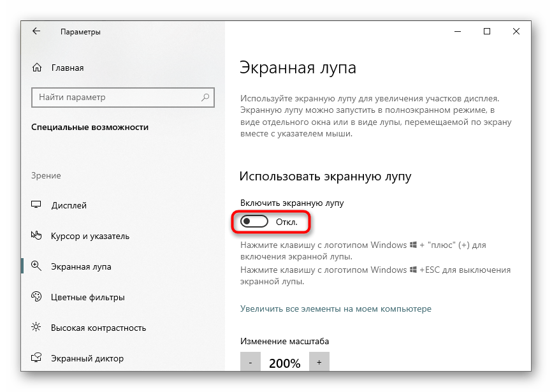Click the palette icon beside Цветные фильтры

coord(36,296)
